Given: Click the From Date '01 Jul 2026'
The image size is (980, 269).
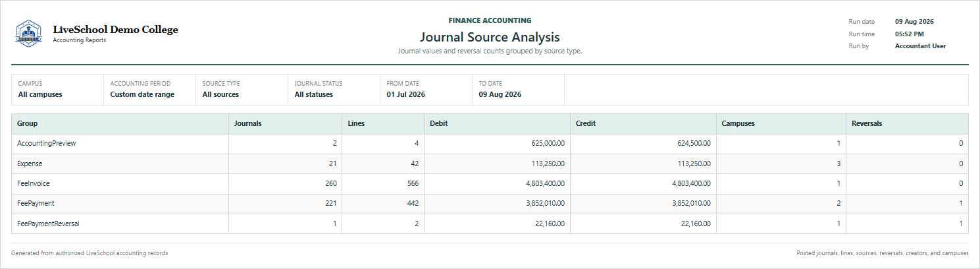Looking at the screenshot, I should [405, 94].
